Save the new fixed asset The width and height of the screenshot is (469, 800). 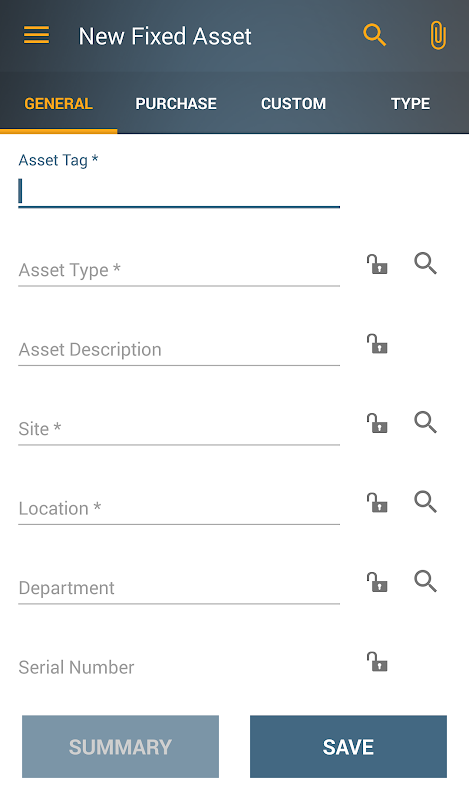348,746
